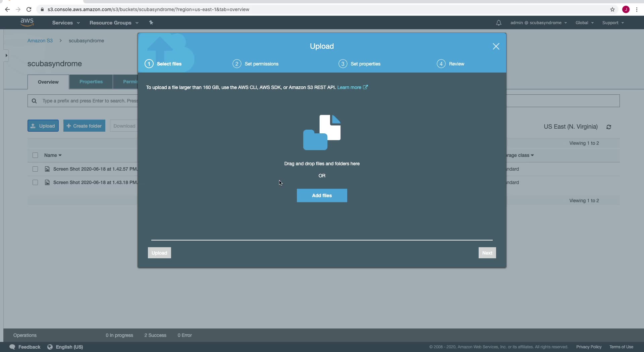The image size is (644, 352).
Task: Open the Chrome three-dot menu
Action: tap(637, 9)
